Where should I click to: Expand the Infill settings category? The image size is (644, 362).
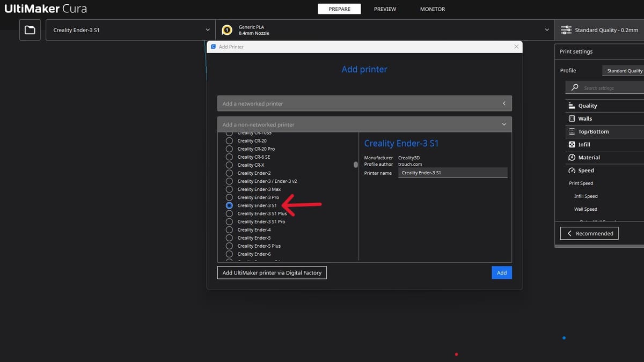[x=604, y=144]
